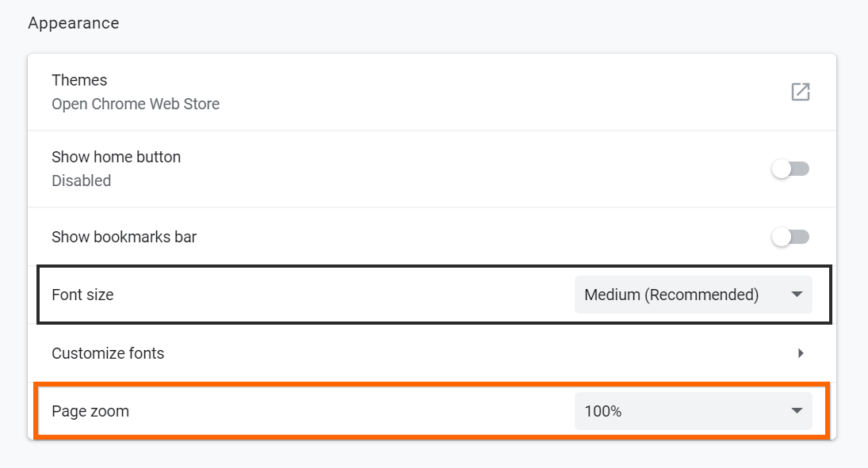
Task: Turn on the Show bookmarks bar switch
Action: 790,237
